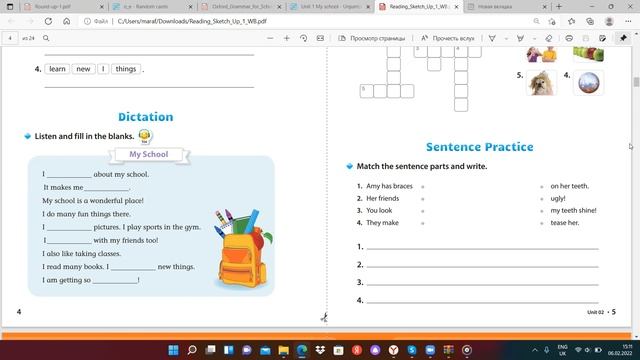Reload the page using refresh icon
640x360 pixels.
[x=48, y=21]
